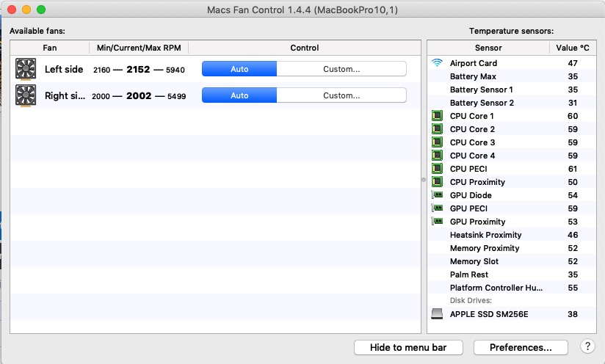Click the Platform Controller Hub value 55
Screen dimensions: 605x364
[x=573, y=288]
